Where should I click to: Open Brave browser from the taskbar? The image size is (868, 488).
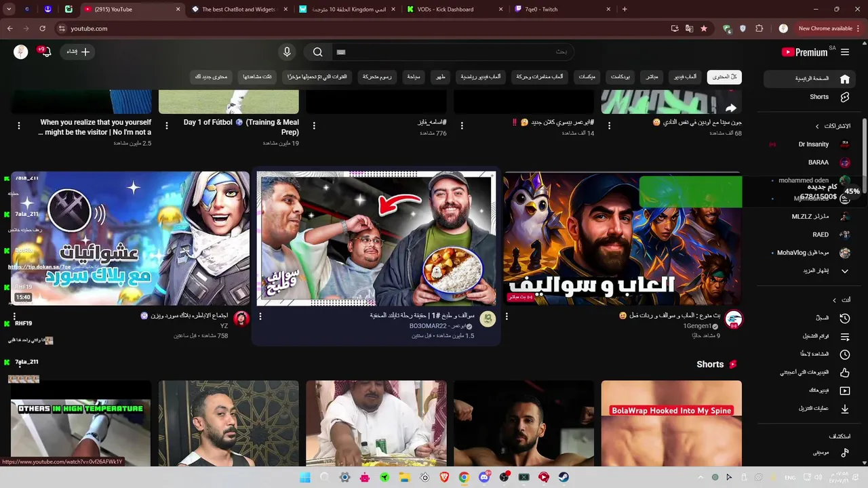coord(444,477)
